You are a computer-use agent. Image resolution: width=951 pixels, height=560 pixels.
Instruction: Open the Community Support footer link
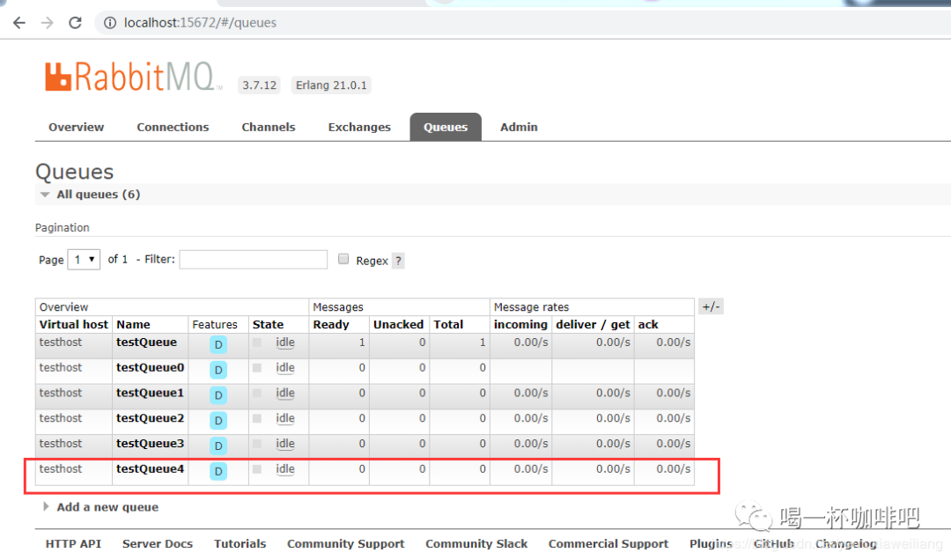pyautogui.click(x=346, y=544)
